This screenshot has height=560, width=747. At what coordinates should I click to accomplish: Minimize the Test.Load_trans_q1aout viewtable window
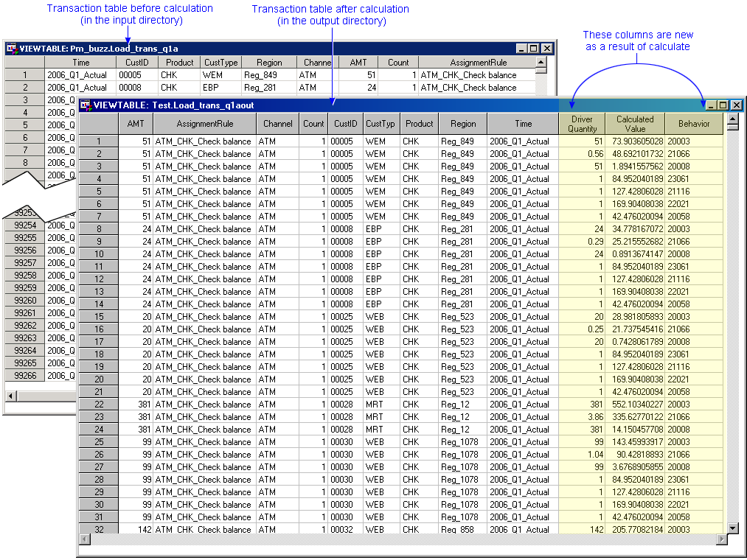point(710,105)
